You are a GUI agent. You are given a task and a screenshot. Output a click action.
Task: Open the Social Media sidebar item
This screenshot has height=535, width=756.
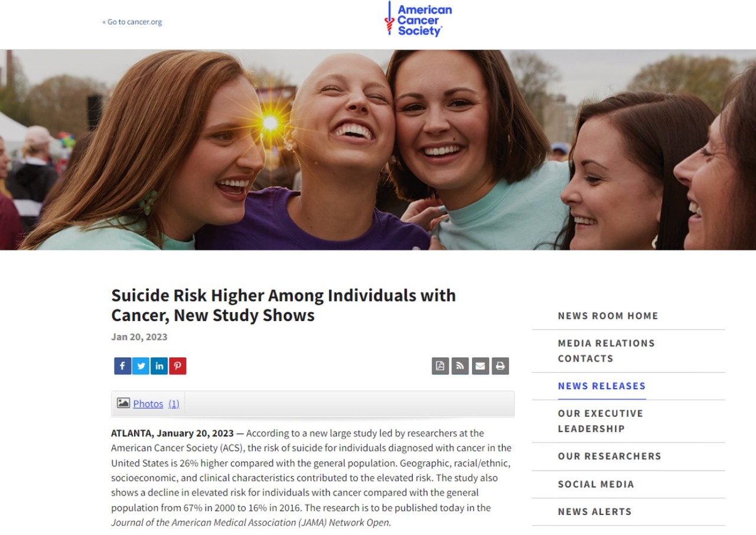pyautogui.click(x=596, y=484)
